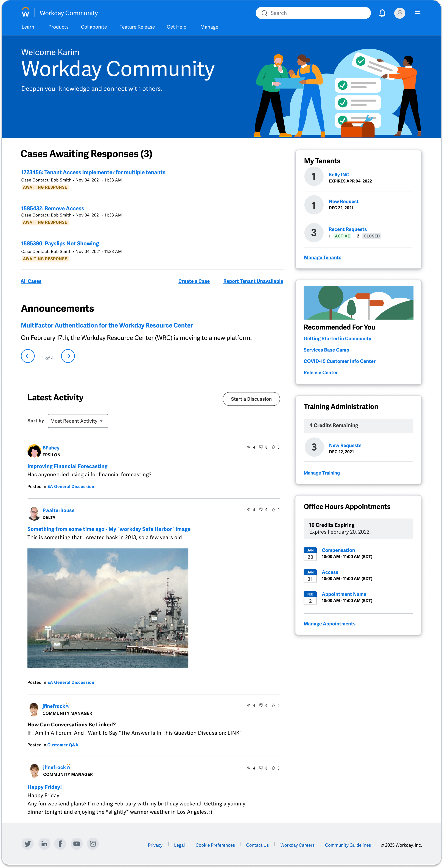
Task: Open the Create a Case link
Action: point(194,281)
